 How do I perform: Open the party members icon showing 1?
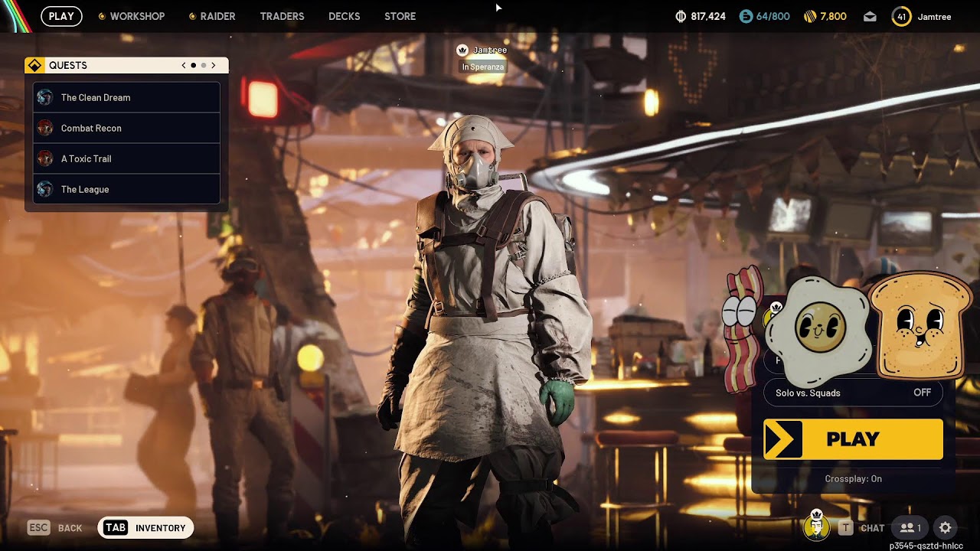pyautogui.click(x=910, y=527)
